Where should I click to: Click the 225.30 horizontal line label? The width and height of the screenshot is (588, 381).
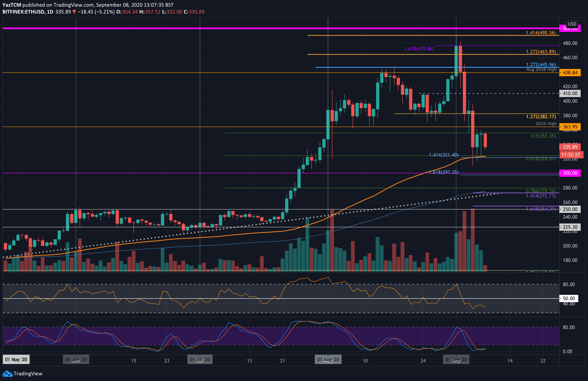570,227
